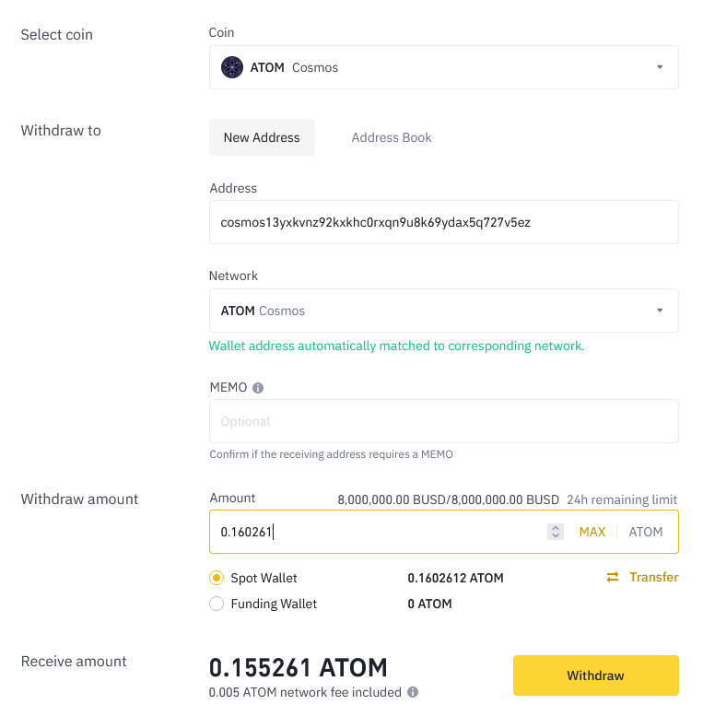Select the Spot Wallet radio button
Screen dimensions: 703x728
click(217, 578)
